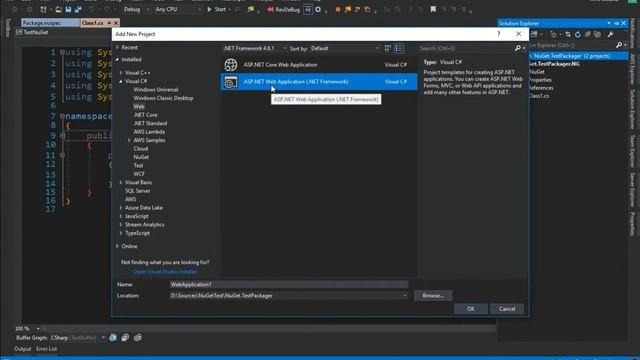Viewport: 640px width, 360px height.
Task: Click the first Buffer Graph icon button
Action: (113, 338)
